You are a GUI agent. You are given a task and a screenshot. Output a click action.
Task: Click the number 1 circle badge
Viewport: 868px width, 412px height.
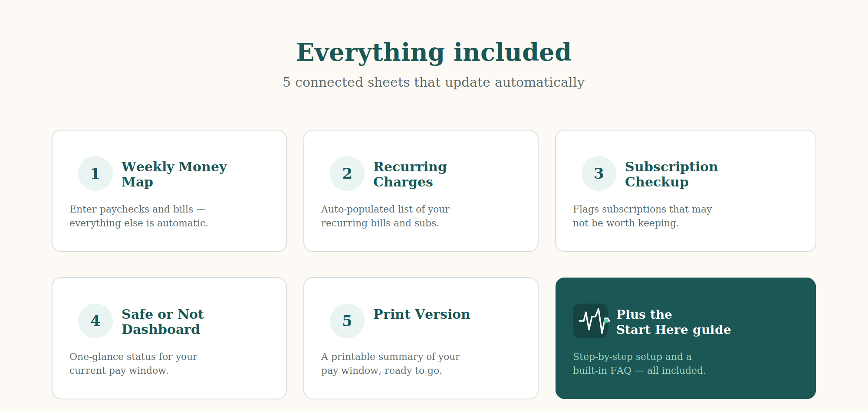pyautogui.click(x=95, y=173)
